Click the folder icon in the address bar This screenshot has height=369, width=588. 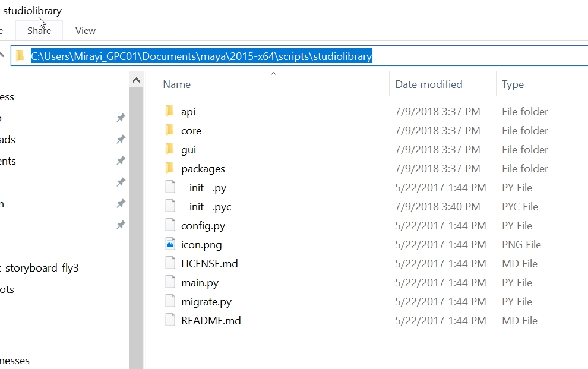click(20, 55)
